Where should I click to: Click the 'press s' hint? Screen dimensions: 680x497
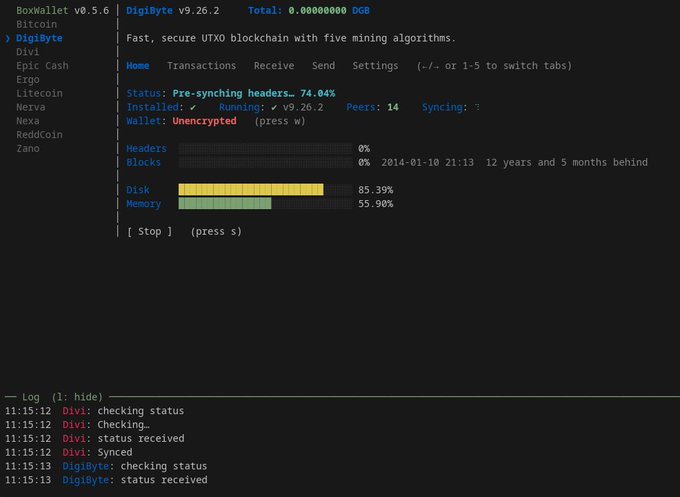pos(216,232)
